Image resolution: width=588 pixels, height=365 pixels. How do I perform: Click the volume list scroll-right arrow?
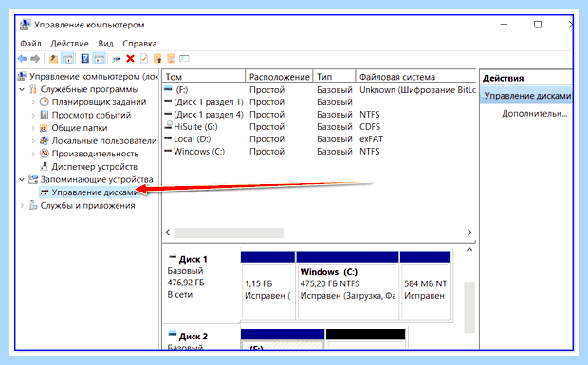pos(469,232)
